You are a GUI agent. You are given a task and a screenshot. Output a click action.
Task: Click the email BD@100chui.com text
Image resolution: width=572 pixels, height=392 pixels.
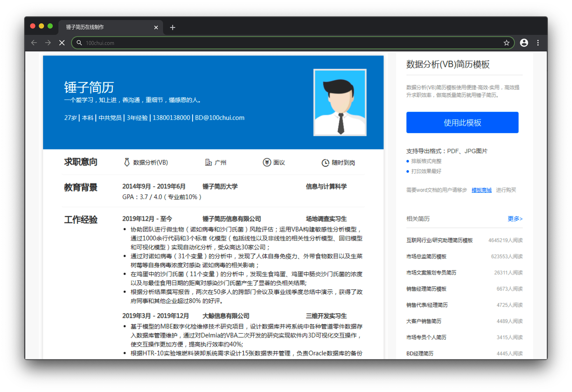click(220, 118)
